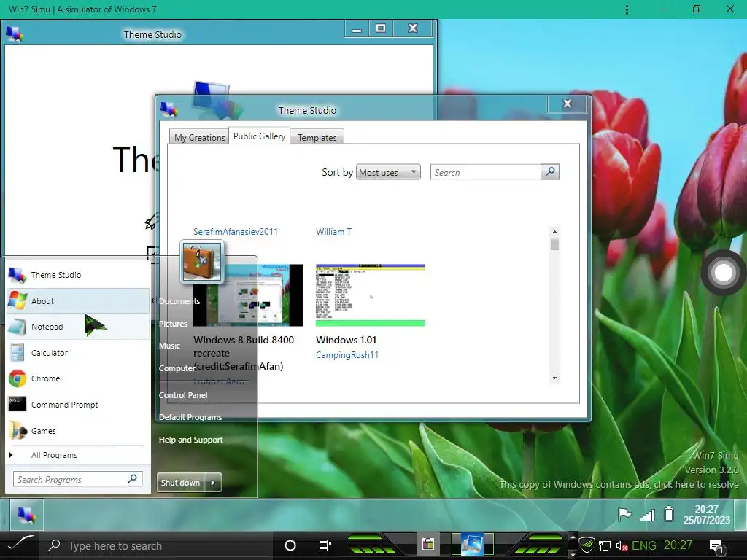Open Help and Support from the start menu

coord(190,440)
